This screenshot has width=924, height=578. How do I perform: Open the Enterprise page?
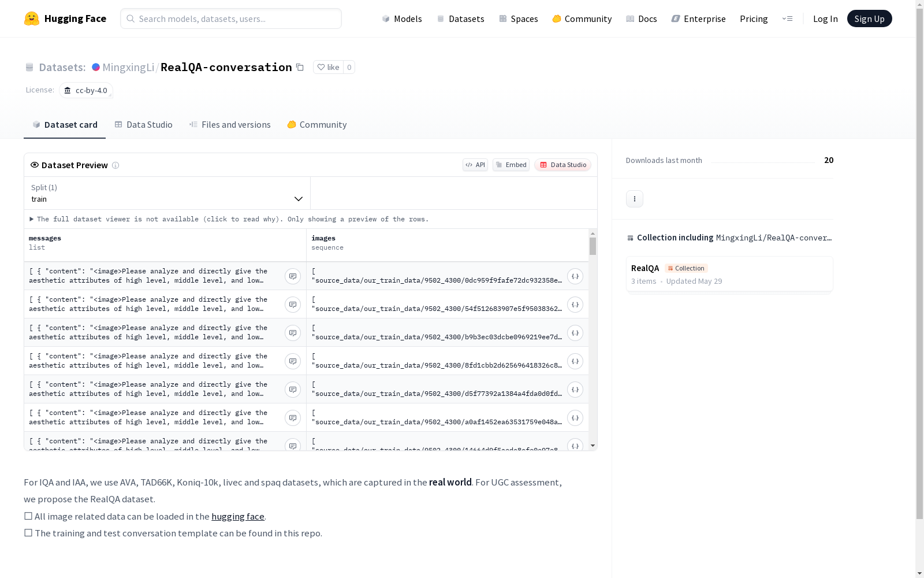tap(698, 18)
